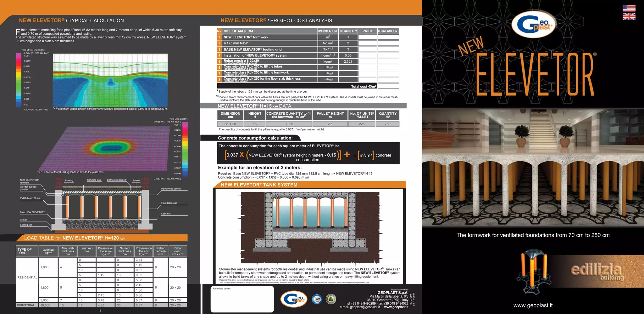
Task: Click the Rebar diameter mm column header
Action: point(160,251)
